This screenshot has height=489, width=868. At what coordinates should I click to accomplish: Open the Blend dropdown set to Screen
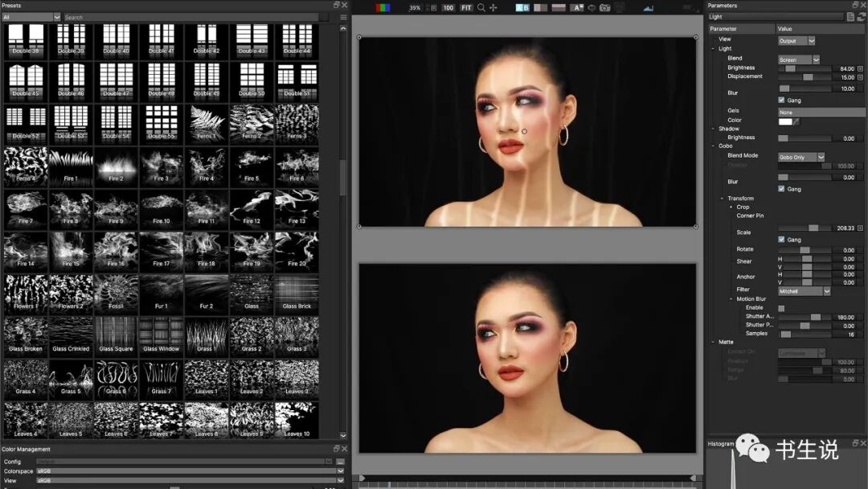tap(798, 59)
